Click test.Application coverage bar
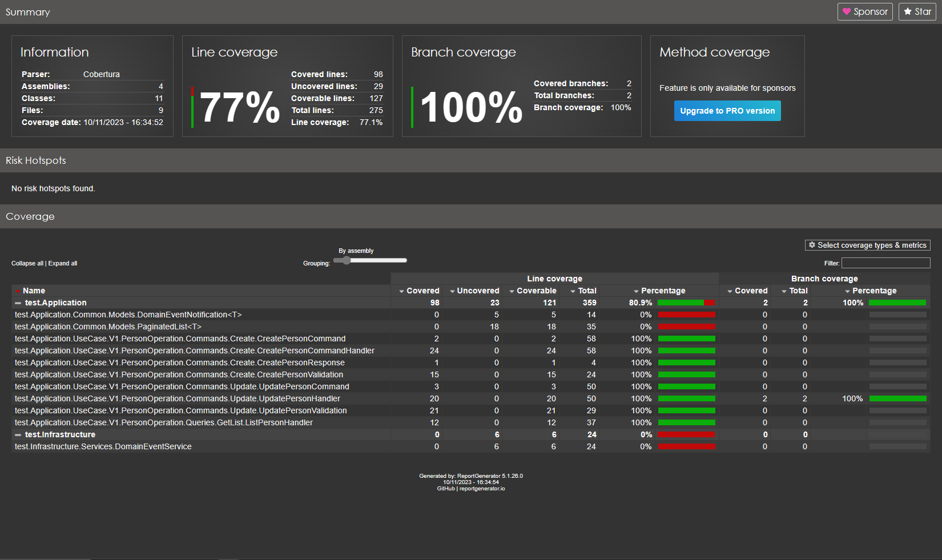This screenshot has height=560, width=942. tap(686, 303)
